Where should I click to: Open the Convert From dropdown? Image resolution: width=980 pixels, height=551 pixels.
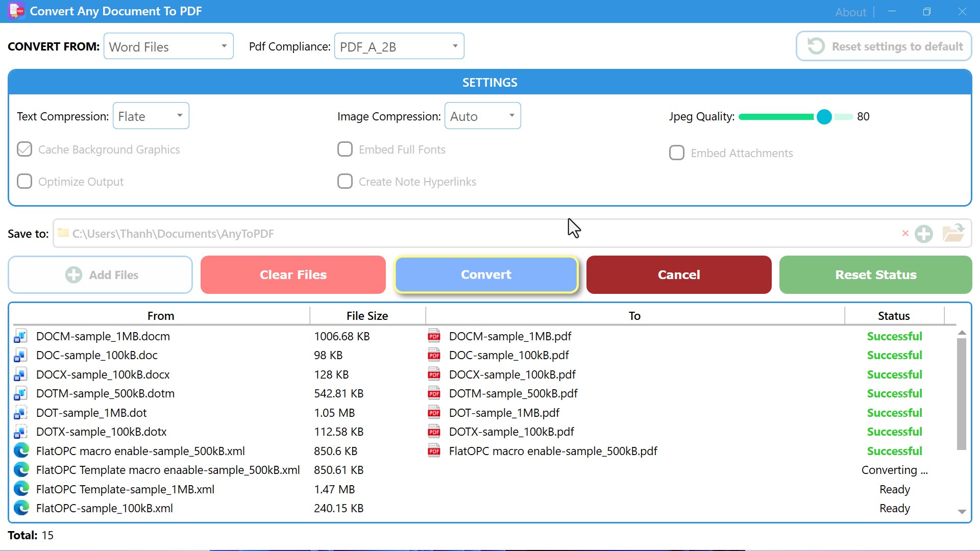click(168, 46)
